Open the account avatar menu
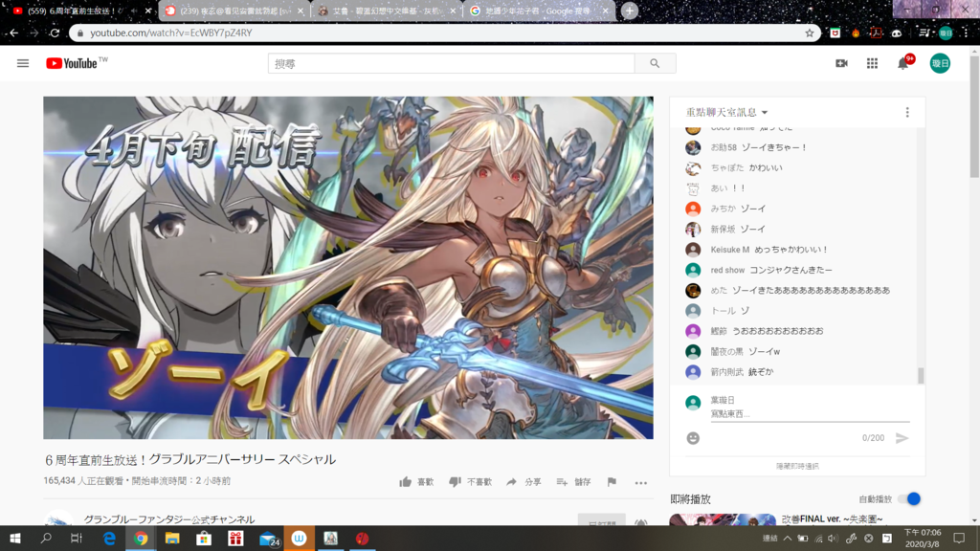The width and height of the screenshot is (980, 551). pyautogui.click(x=940, y=63)
